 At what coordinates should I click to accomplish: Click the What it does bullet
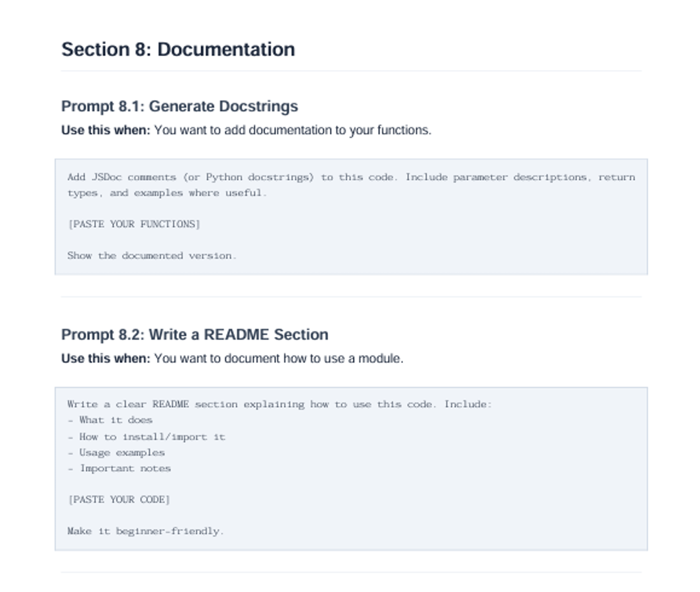point(110,420)
